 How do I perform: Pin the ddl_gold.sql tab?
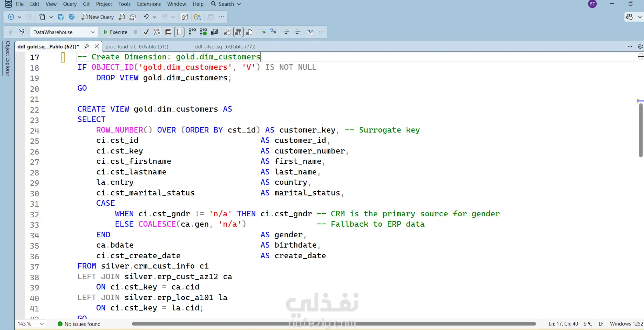87,46
